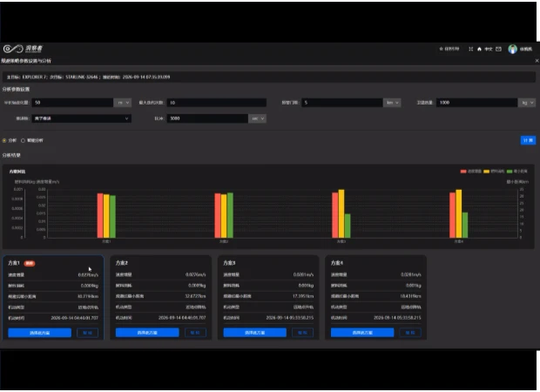Focus the input field containing 5
Viewport: 540px width, 392px height.
click(x=342, y=102)
